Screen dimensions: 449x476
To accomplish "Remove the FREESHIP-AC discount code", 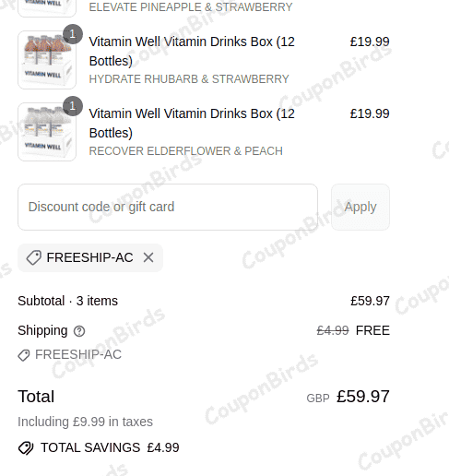I will click(148, 257).
